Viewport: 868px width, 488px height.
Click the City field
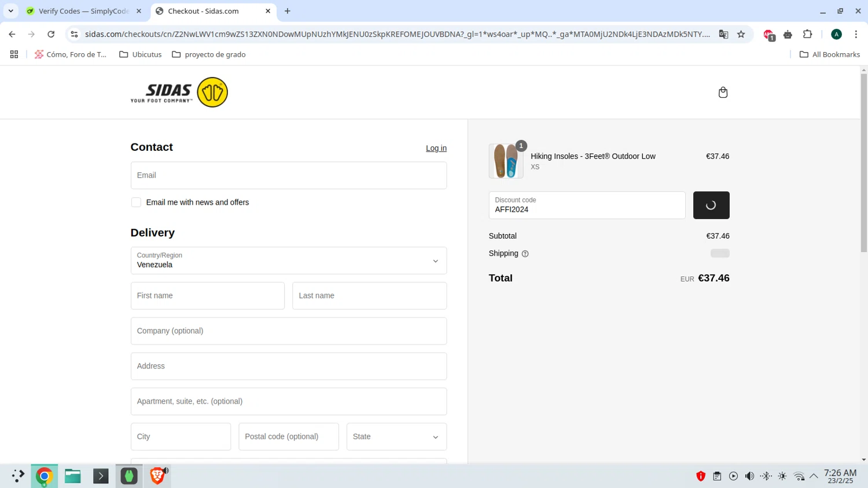181,437
